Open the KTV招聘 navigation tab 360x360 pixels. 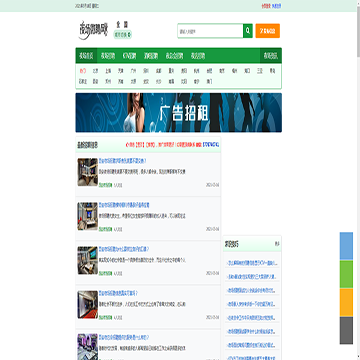129,56
